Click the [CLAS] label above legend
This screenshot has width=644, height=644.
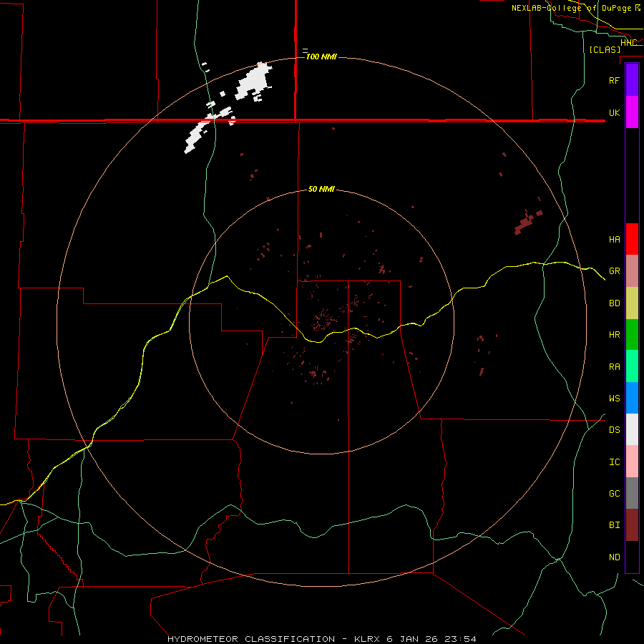pyautogui.click(x=605, y=49)
